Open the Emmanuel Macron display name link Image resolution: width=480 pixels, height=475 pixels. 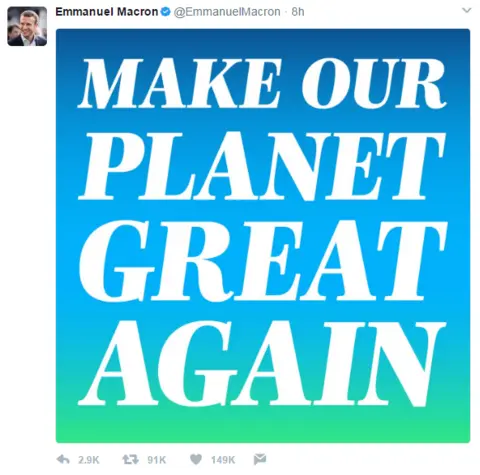107,12
